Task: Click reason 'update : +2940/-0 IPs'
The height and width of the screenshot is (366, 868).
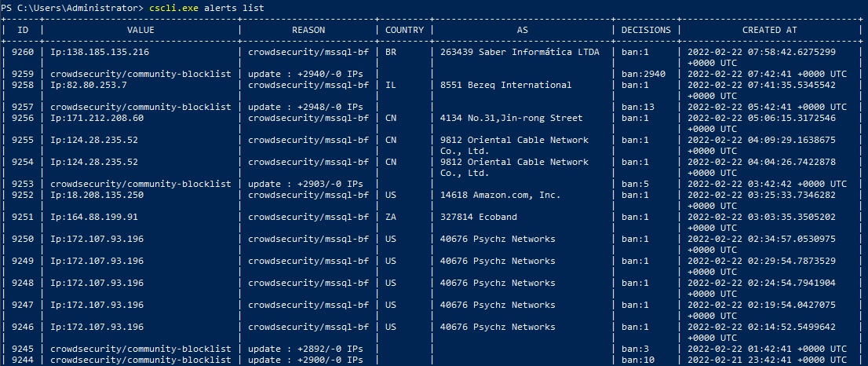Action: tap(305, 74)
